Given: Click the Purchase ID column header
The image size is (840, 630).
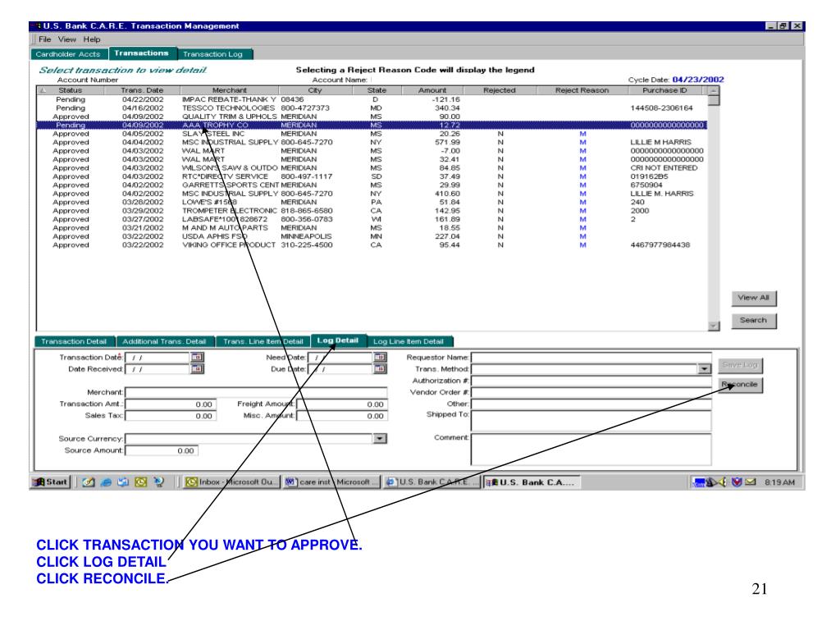Looking at the screenshot, I should (x=664, y=90).
